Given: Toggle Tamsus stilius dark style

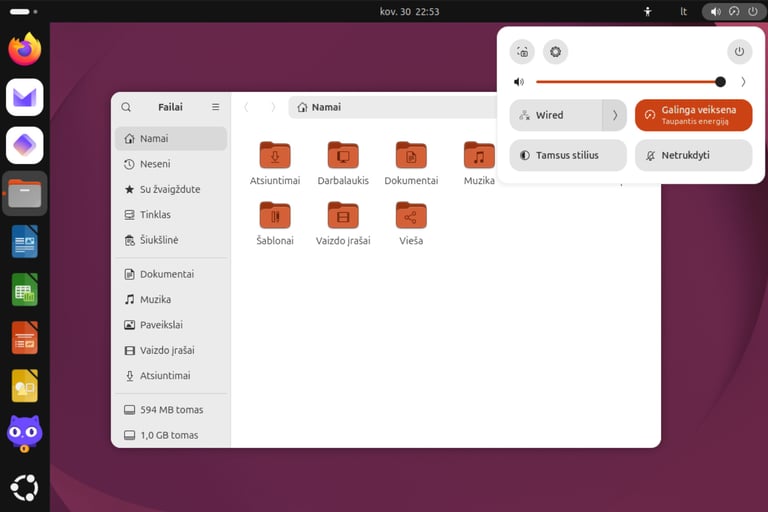Looking at the screenshot, I should click(x=568, y=155).
